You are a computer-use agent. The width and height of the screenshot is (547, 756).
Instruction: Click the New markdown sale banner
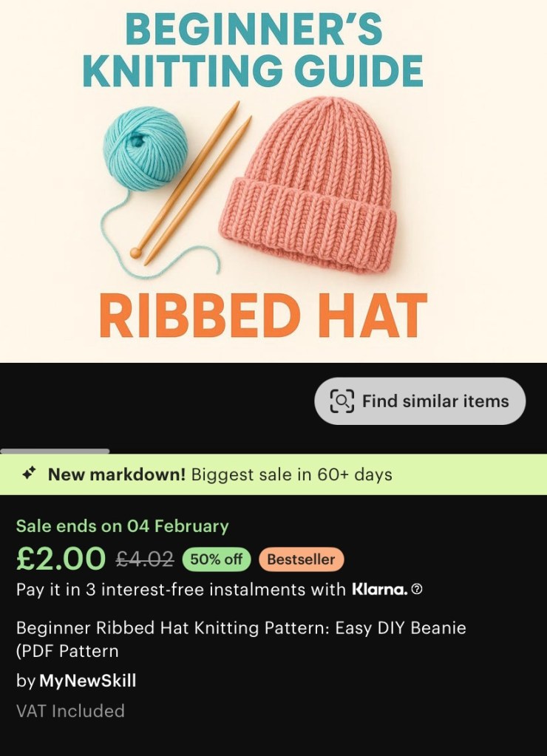tap(273, 474)
